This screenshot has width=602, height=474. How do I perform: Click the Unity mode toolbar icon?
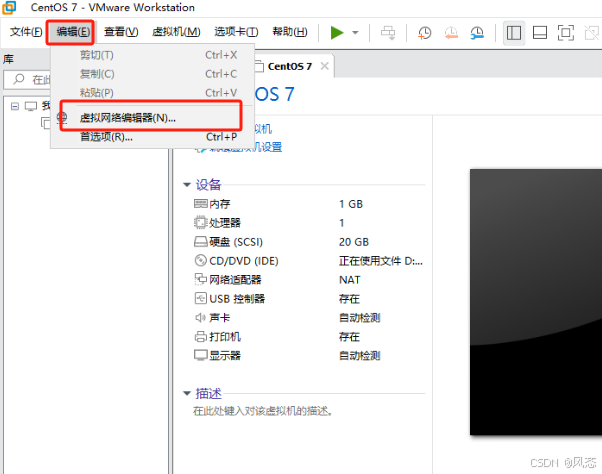(x=591, y=33)
